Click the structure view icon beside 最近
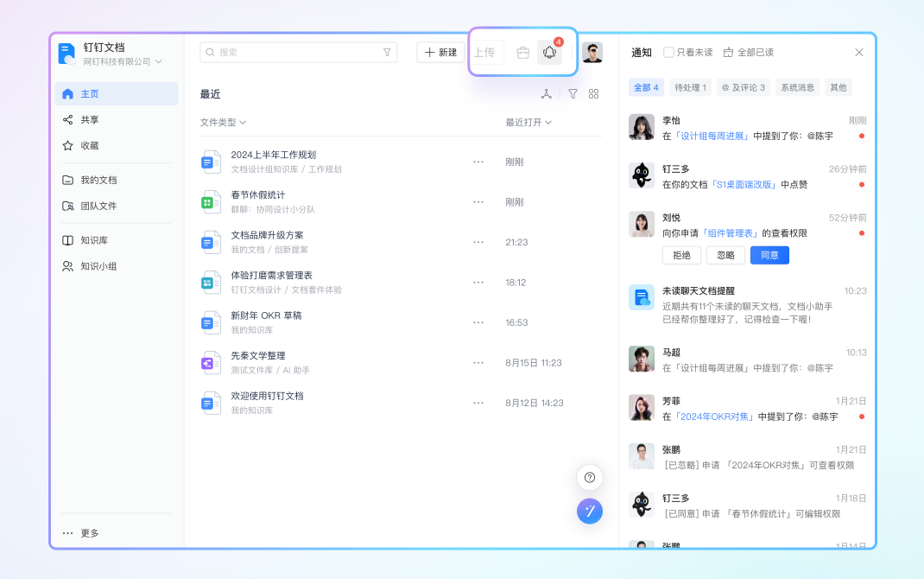The height and width of the screenshot is (579, 924). click(547, 93)
